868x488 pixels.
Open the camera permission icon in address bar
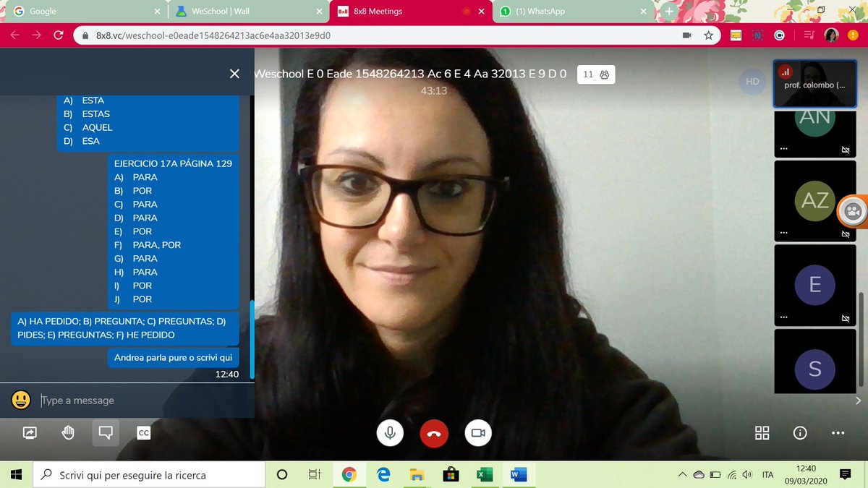tap(686, 35)
